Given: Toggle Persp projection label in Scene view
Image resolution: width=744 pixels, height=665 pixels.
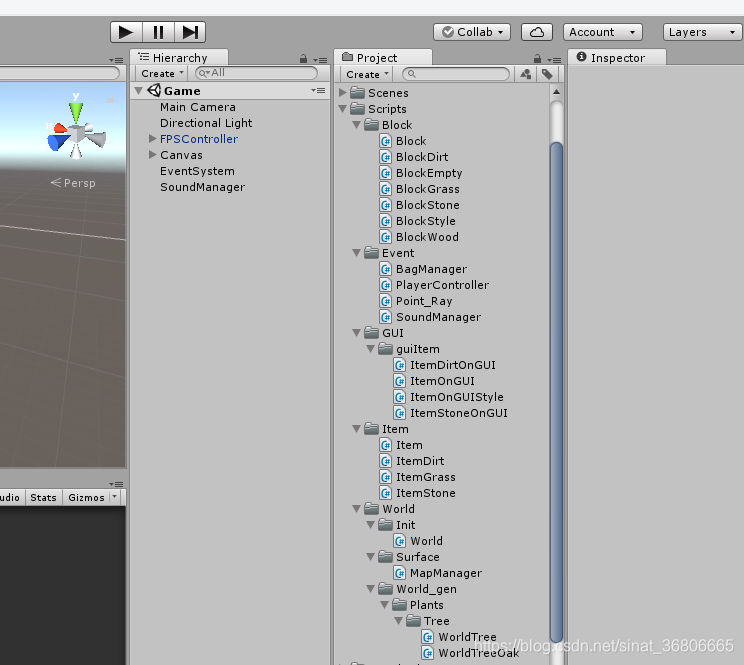Looking at the screenshot, I should 73,183.
